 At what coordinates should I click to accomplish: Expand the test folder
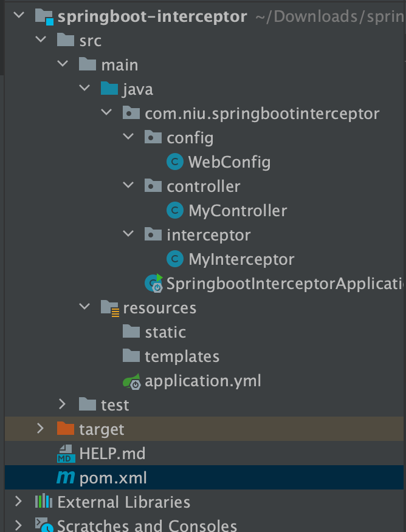pyautogui.click(x=62, y=404)
